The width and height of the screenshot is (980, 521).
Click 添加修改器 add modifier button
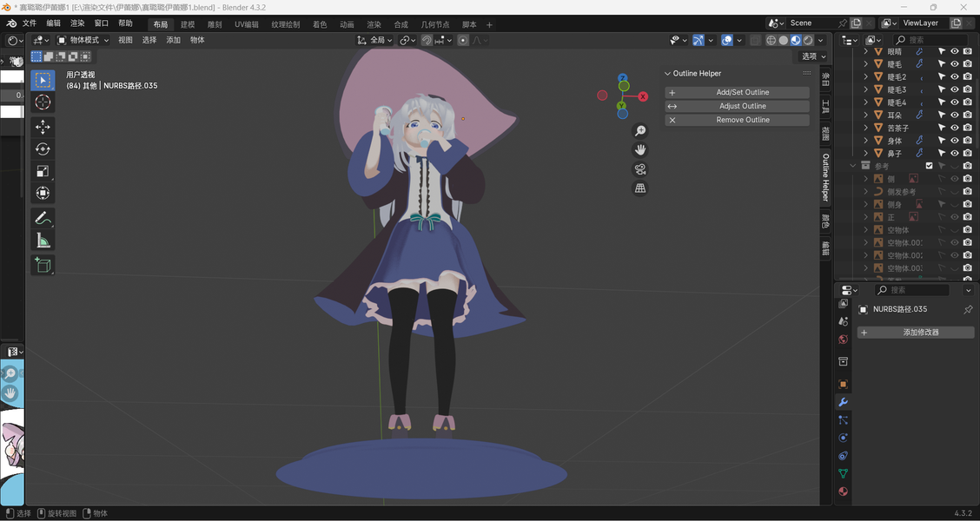[916, 333]
